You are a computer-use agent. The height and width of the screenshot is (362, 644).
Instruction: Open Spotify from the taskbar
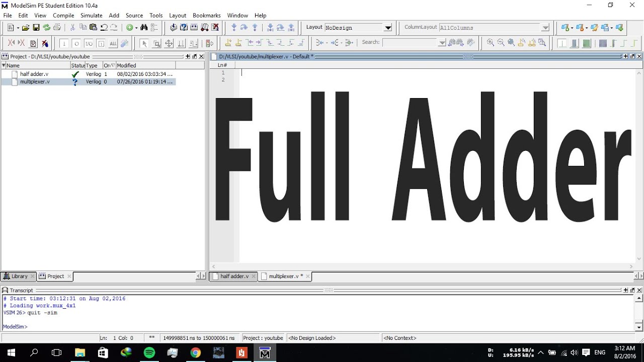coord(149,353)
